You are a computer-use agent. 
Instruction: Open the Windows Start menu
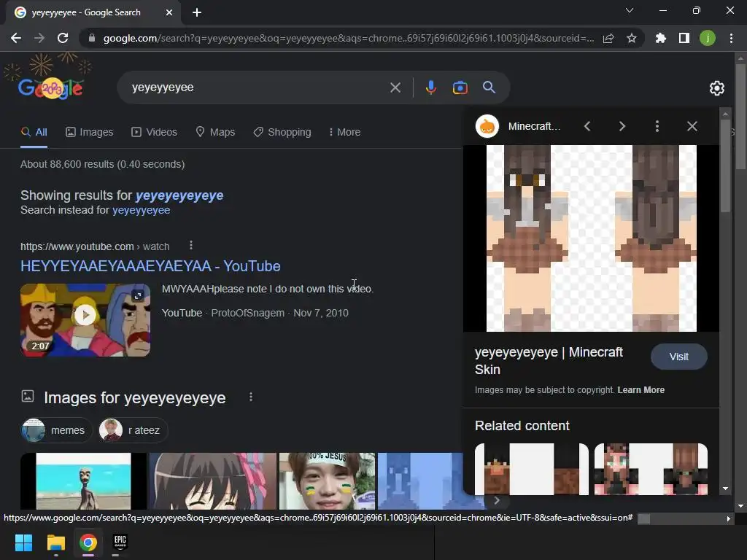23,542
